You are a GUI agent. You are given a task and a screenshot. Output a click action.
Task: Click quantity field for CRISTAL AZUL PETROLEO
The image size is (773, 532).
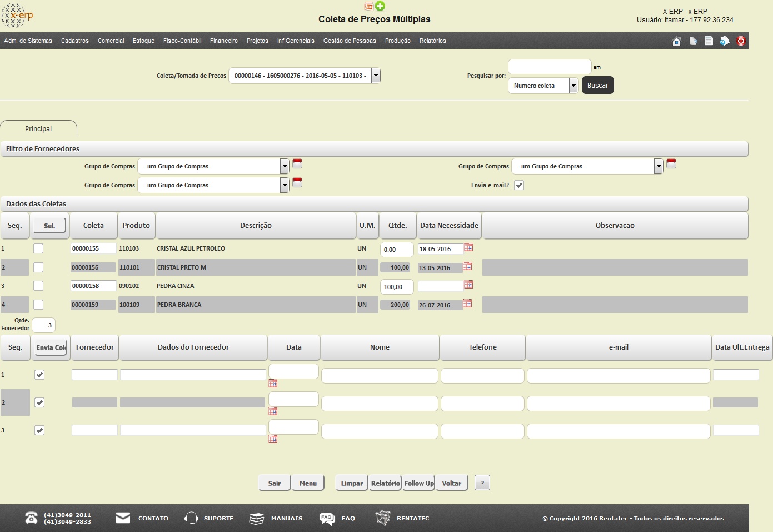[397, 250]
